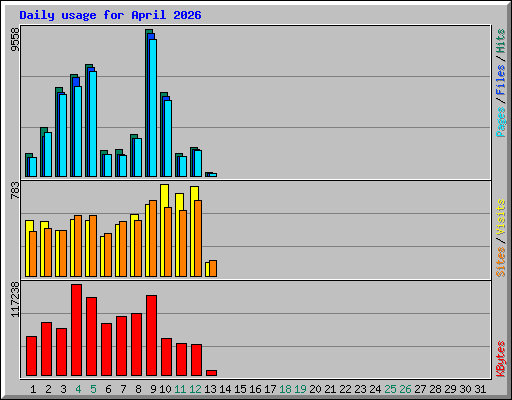Click the cyan pages bar for day 3
The height and width of the screenshot is (400, 512).
click(63, 136)
